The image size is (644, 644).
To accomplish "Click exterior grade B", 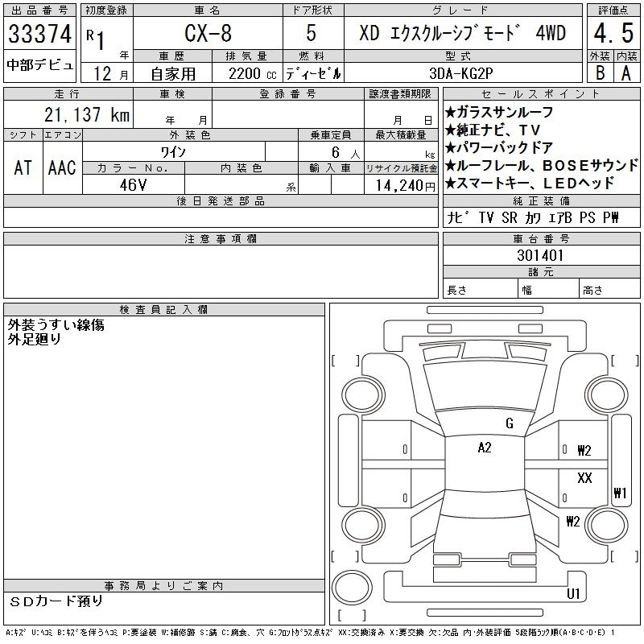I will [x=600, y=73].
